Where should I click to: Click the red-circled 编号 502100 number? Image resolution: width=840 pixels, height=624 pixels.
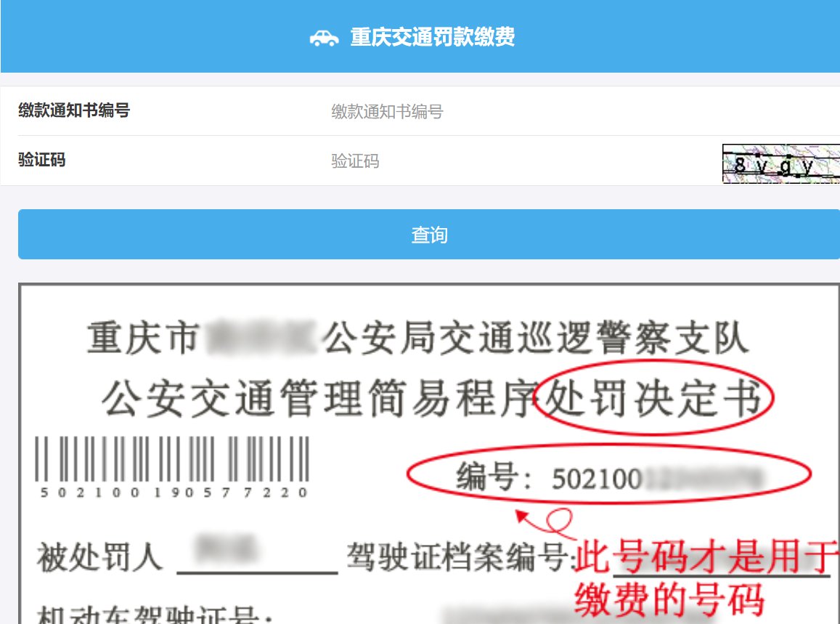tap(609, 474)
